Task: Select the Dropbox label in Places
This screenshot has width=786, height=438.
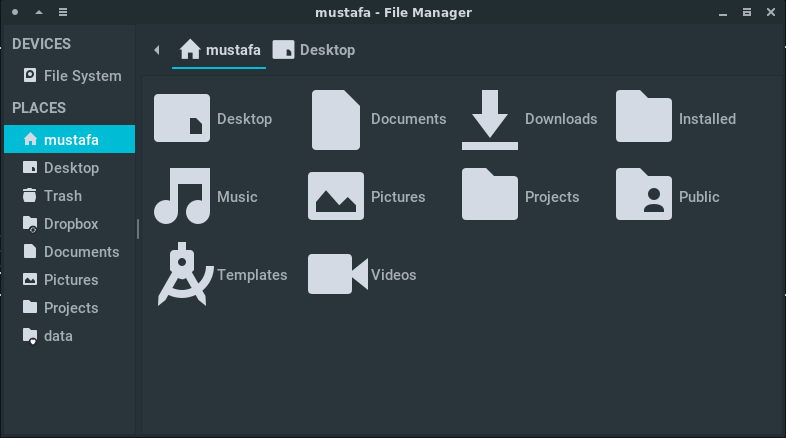Action: click(71, 224)
